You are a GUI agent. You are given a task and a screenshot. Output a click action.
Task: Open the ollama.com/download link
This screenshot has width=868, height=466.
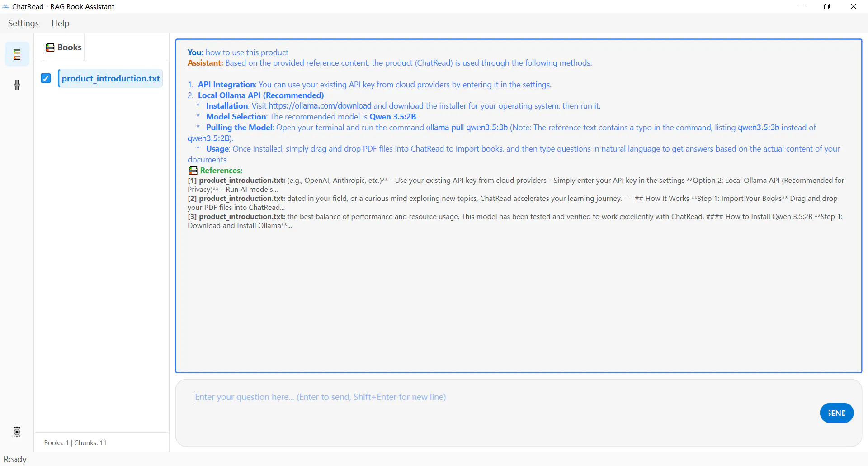(x=320, y=106)
